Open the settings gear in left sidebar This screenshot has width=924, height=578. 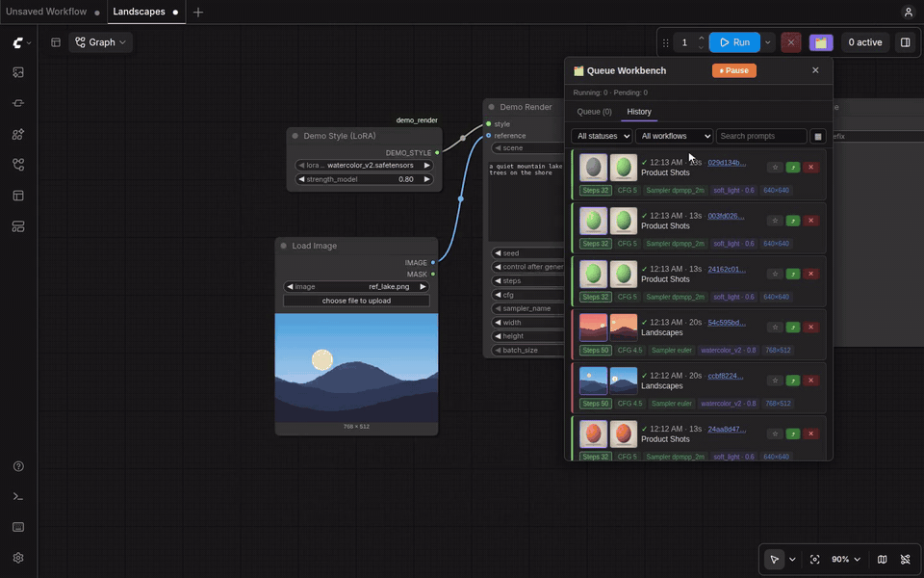point(18,558)
